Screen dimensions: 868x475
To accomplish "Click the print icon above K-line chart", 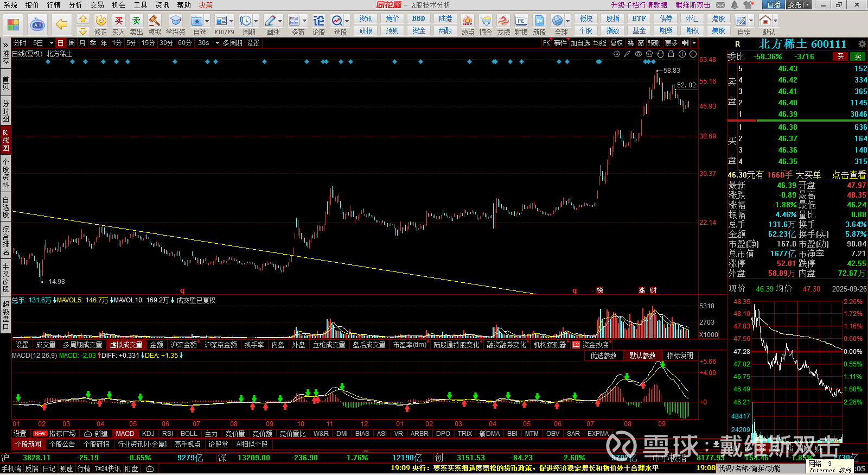I will pyautogui.click(x=649, y=54).
